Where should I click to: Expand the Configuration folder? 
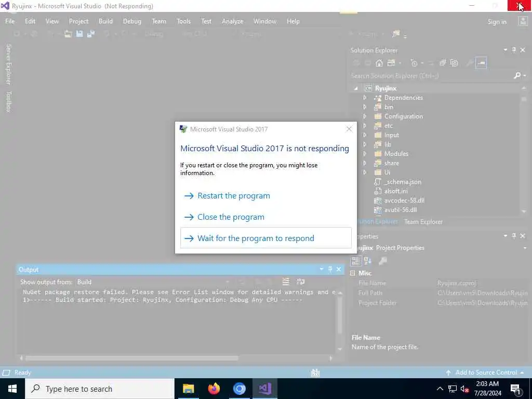(x=365, y=116)
